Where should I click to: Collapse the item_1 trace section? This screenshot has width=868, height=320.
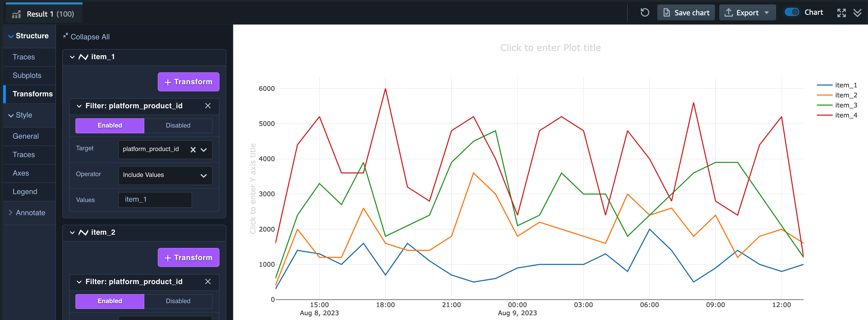coord(72,57)
